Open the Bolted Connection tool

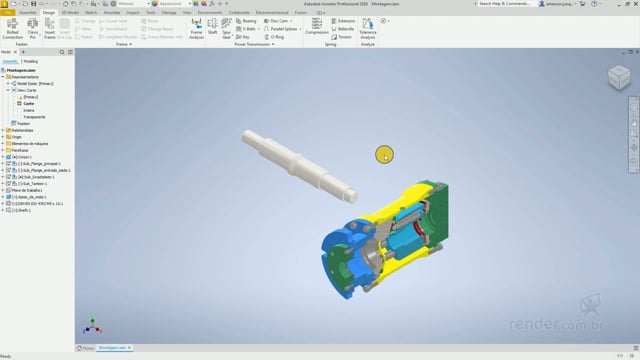(x=12, y=28)
